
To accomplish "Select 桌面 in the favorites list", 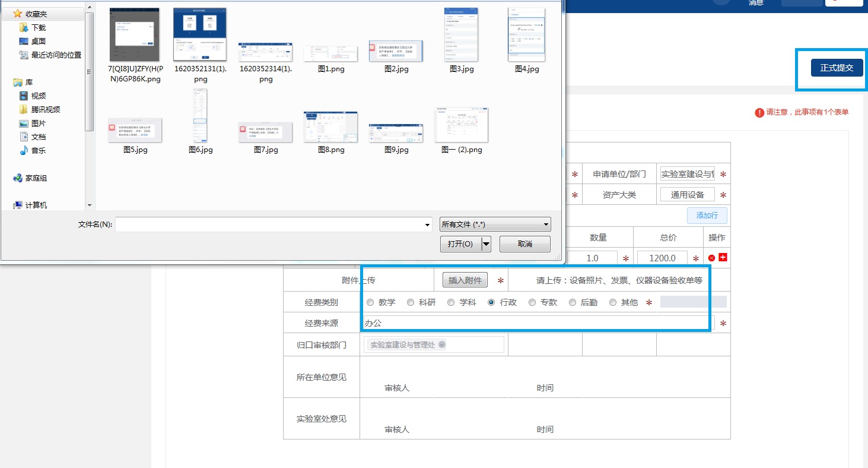I will click(x=38, y=41).
